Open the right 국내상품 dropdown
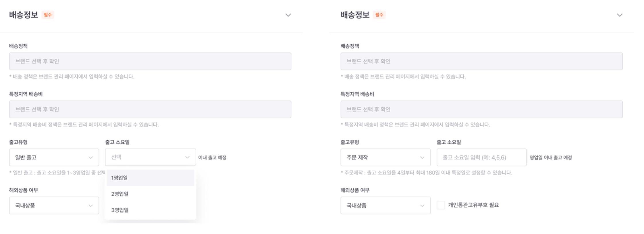Viewport: 644px width, 234px height. tap(385, 205)
